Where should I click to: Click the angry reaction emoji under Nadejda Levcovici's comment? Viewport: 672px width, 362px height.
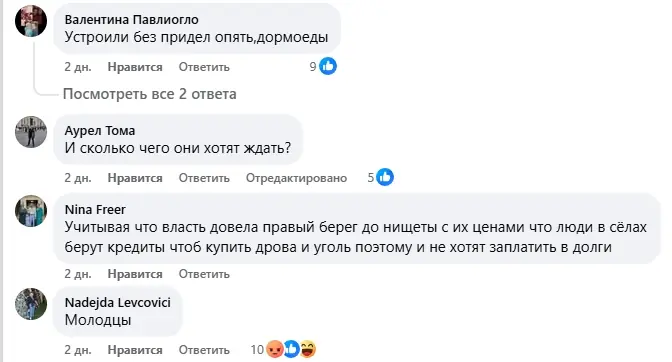point(275,349)
